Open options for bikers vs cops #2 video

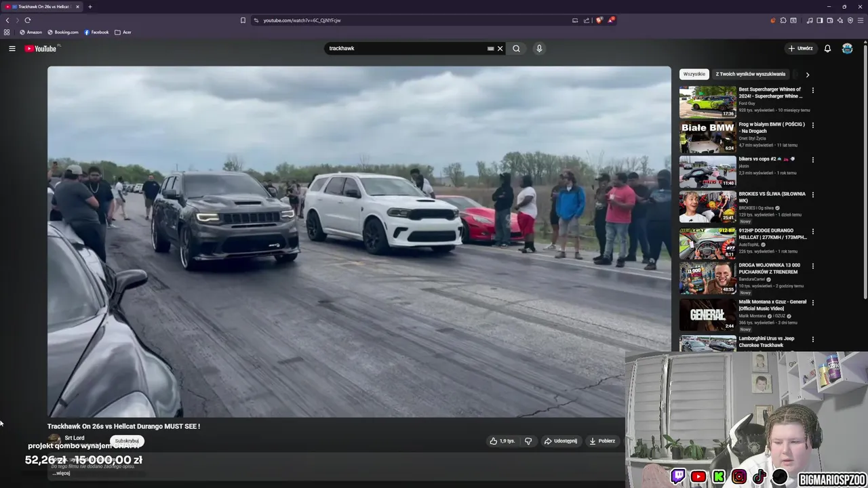[812, 159]
